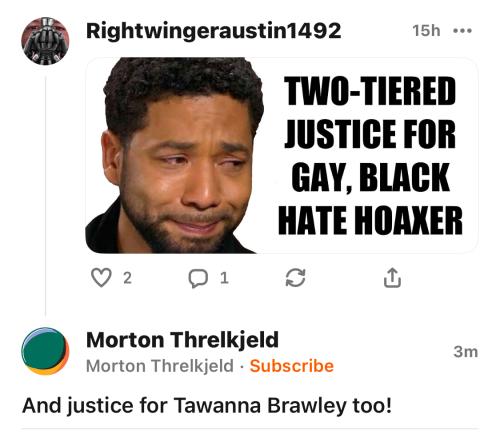Open the bold Morton Threlkjeld author name
This screenshot has height=434, width=500.
click(x=182, y=340)
